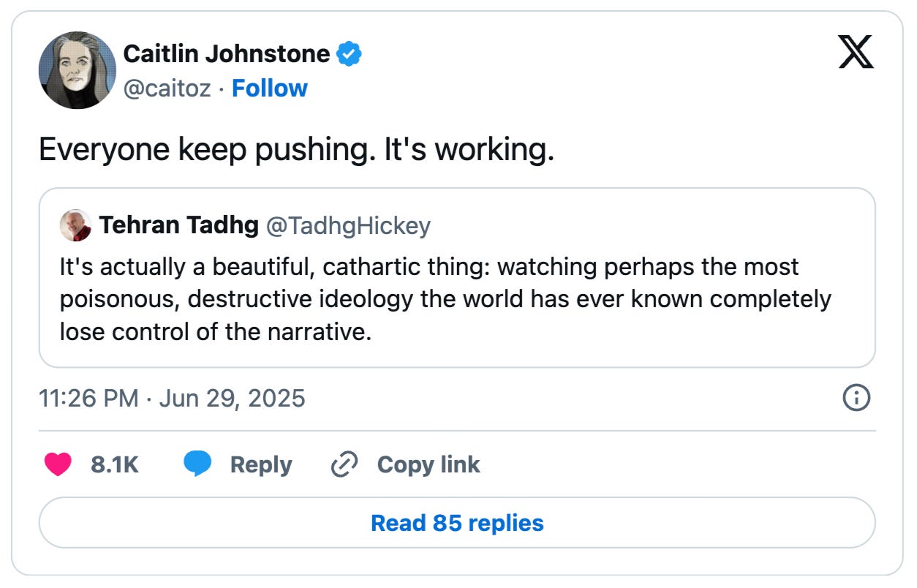917x588 pixels.
Task: Follow the @caitoz account
Action: click(269, 88)
